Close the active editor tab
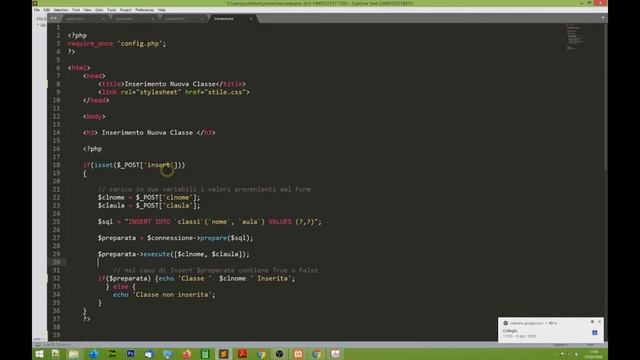Screen dimensions: 640x360 coord(251,19)
